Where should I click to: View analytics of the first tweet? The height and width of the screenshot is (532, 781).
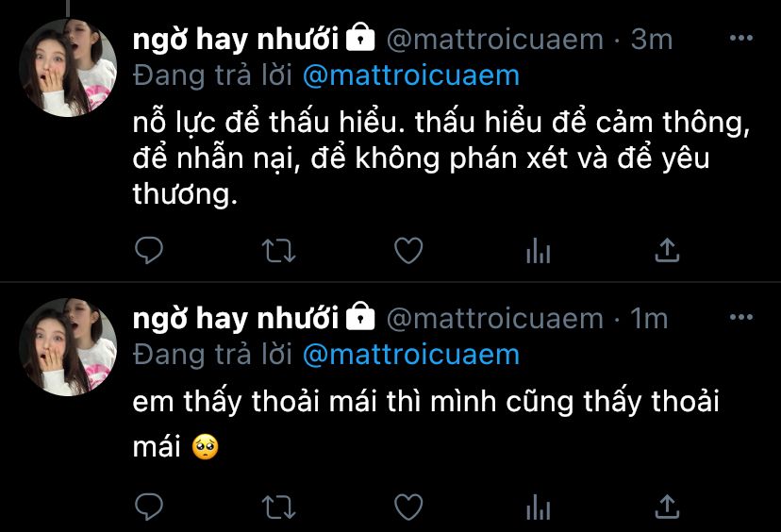click(538, 250)
